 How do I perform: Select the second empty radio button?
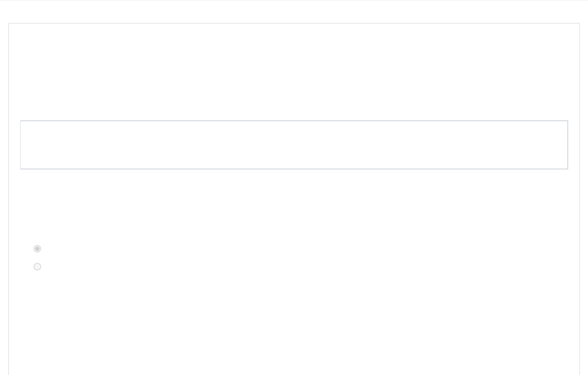pyautogui.click(x=37, y=267)
